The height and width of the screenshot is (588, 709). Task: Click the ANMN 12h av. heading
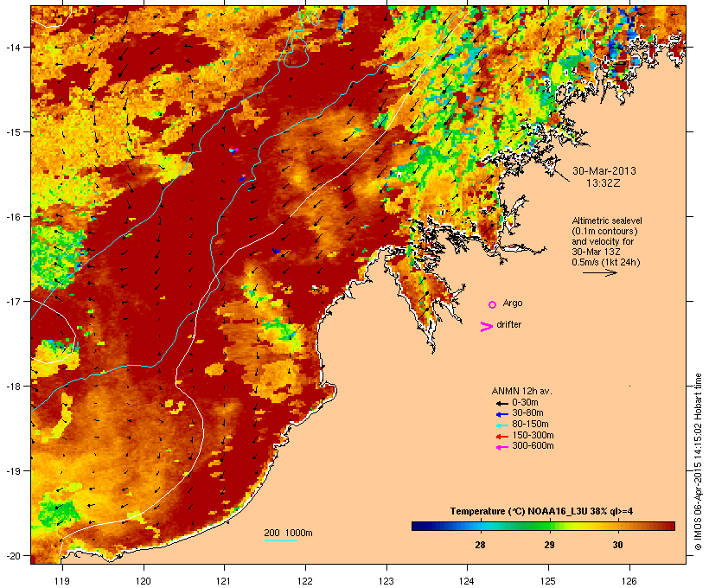521,391
